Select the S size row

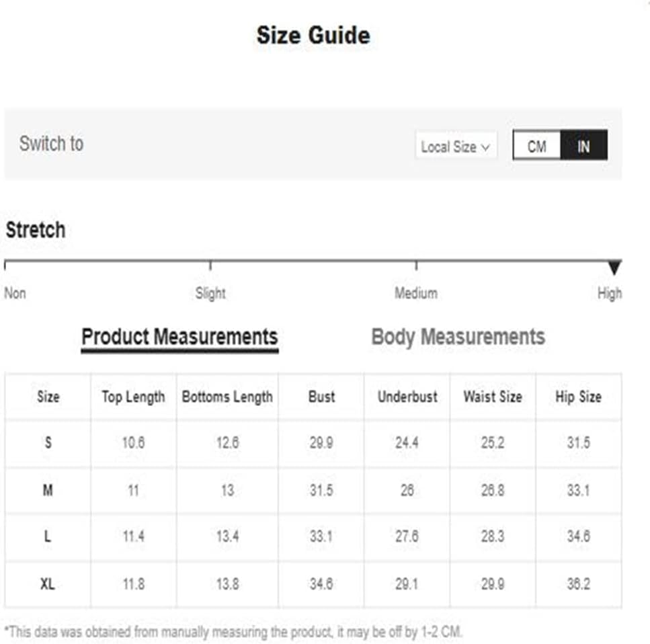(x=313, y=443)
